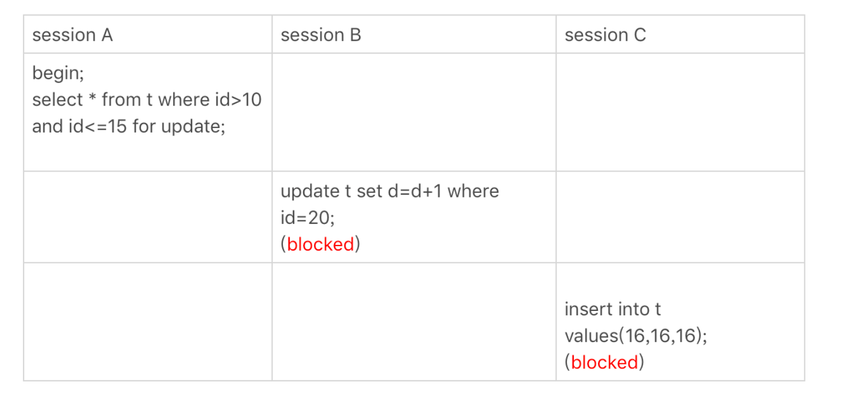
Task: Click the session B header cell
Action: [x=414, y=34]
